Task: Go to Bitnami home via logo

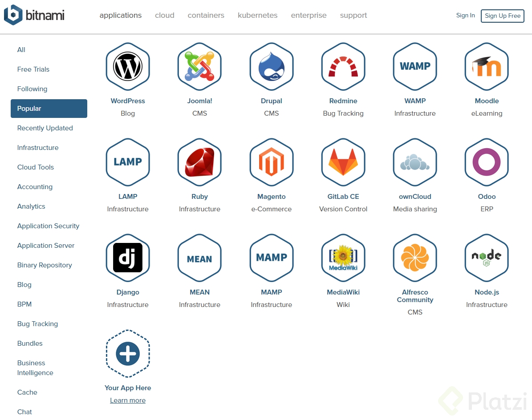Action: coord(34,15)
